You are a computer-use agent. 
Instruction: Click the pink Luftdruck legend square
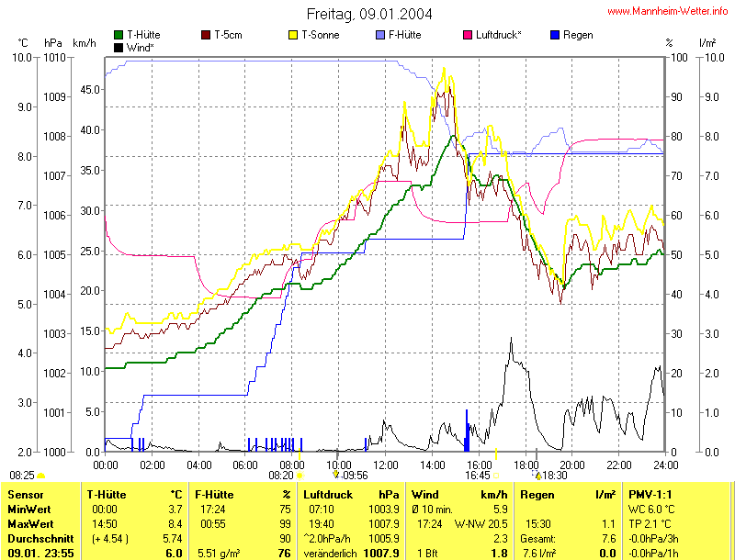pos(468,35)
